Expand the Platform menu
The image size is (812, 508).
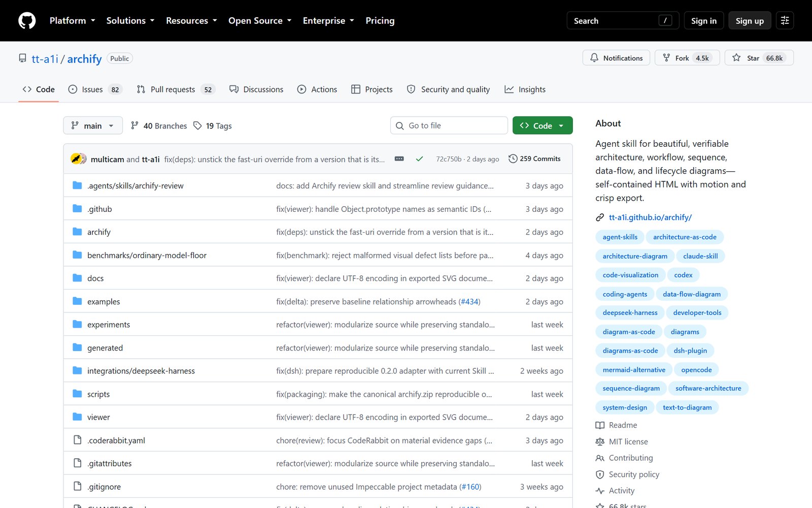[x=73, y=21]
